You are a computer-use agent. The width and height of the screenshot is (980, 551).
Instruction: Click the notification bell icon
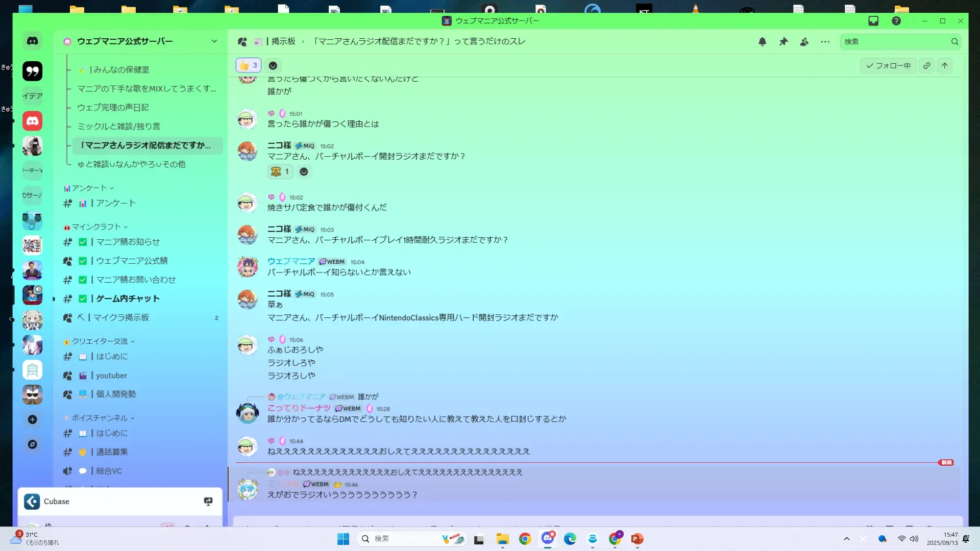point(762,42)
